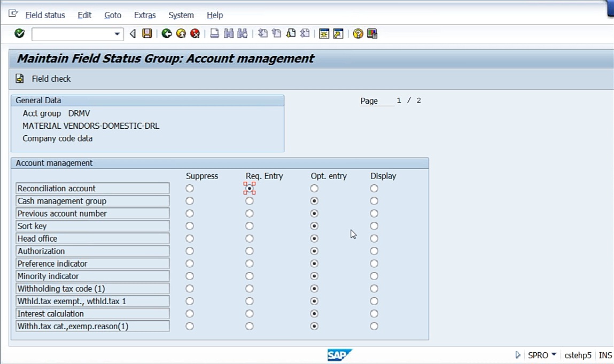Set Interest calculation to Req. Entry
Image resolution: width=614 pixels, height=364 pixels.
250,314
